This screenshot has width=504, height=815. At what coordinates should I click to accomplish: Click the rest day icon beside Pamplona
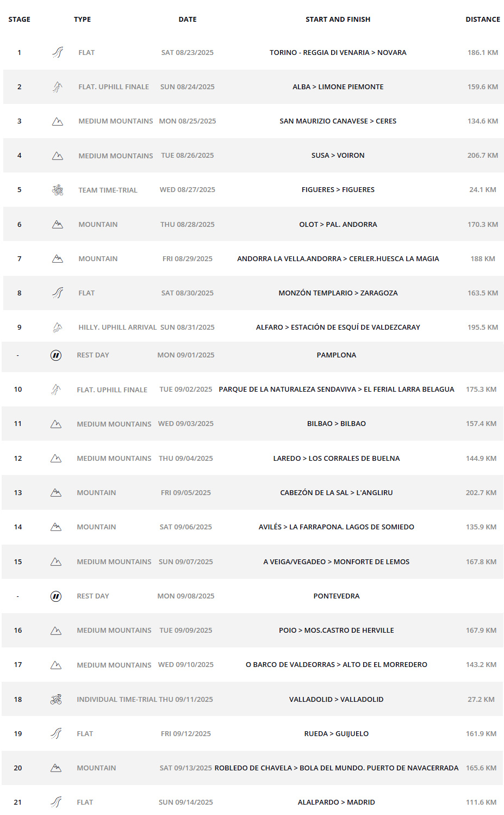(56, 355)
